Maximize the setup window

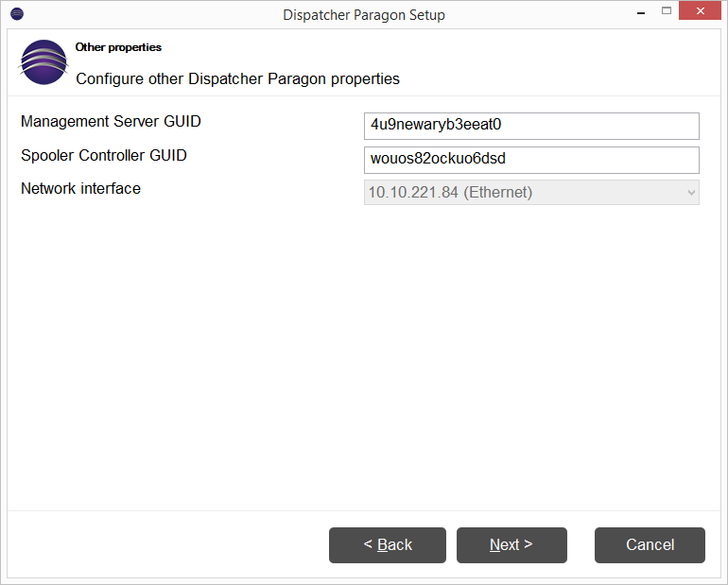(667, 11)
